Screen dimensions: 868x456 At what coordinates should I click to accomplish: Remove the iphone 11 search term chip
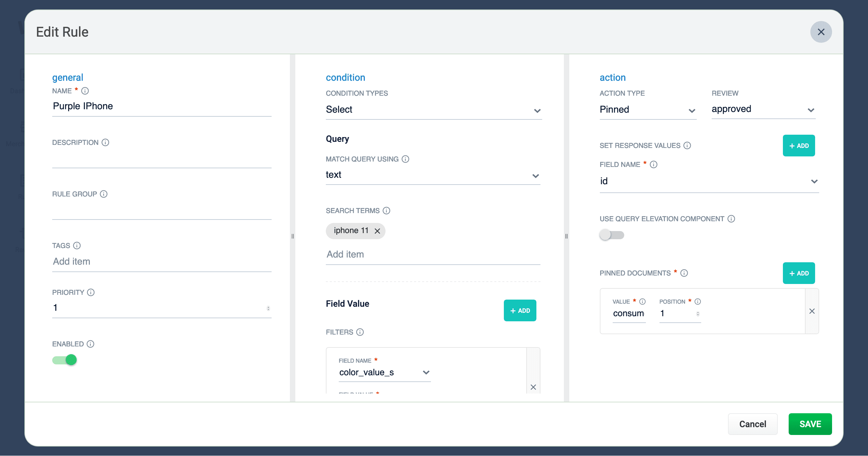coord(377,231)
